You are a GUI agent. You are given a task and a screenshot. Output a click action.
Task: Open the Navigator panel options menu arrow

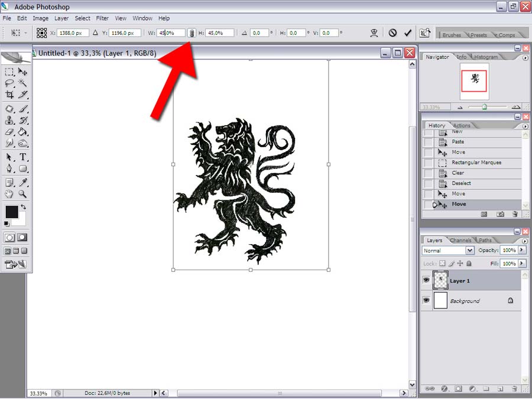tap(525, 58)
